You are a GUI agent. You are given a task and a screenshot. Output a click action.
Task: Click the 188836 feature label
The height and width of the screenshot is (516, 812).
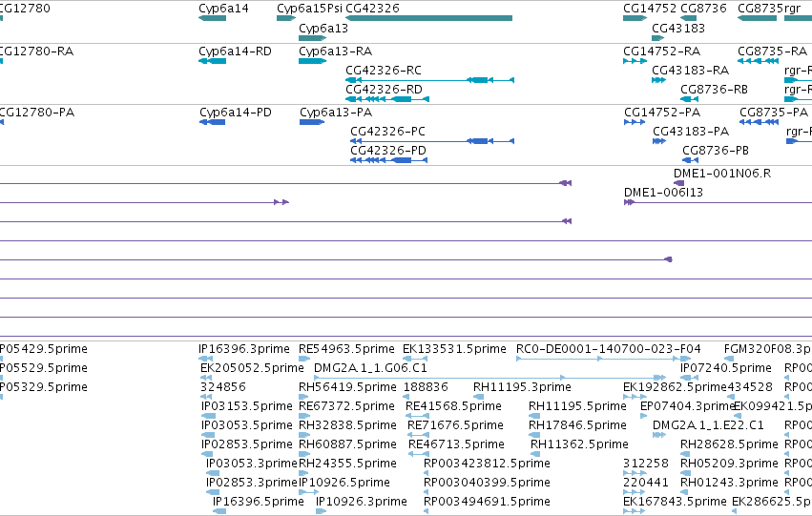(426, 387)
